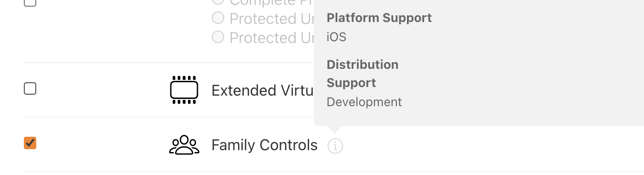The image size is (644, 175).
Task: Click the Extended Virtual memory chip icon
Action: click(184, 90)
